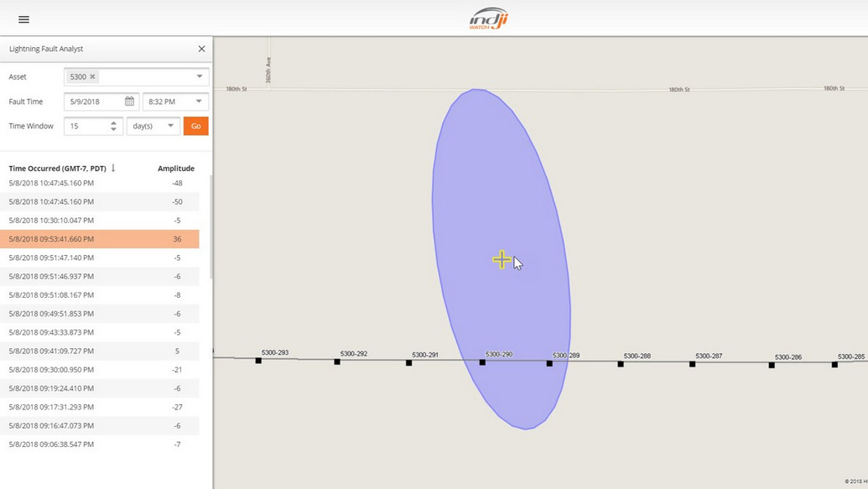868x489 pixels.
Task: Click tower marker 5300-287
Action: point(693,364)
